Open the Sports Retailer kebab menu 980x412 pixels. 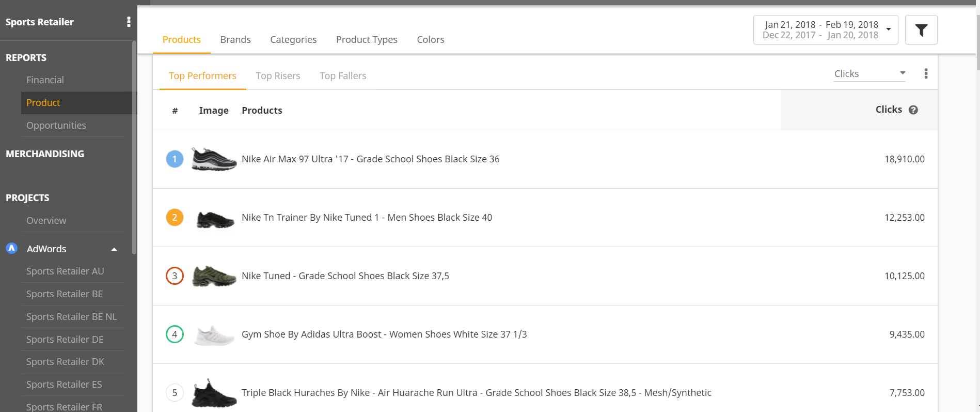point(129,22)
